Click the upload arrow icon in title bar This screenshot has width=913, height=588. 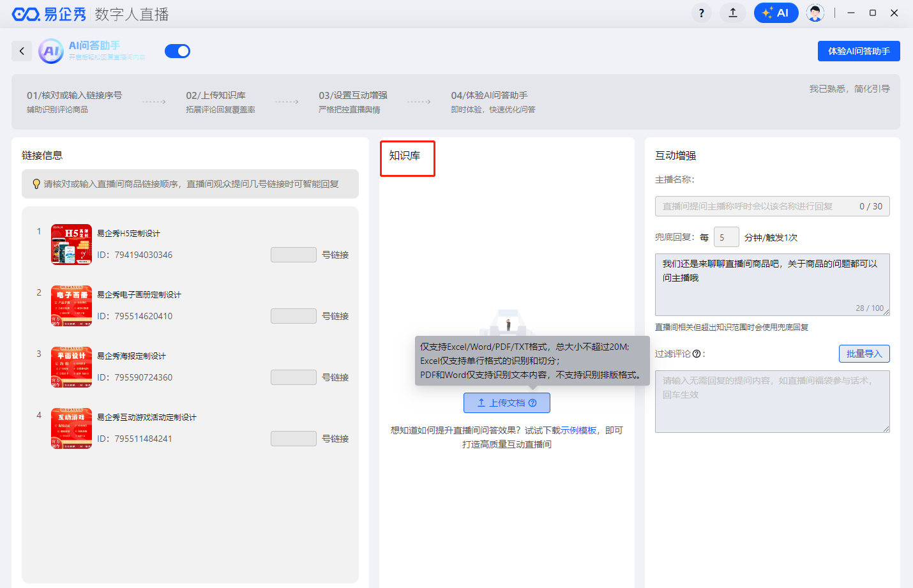pos(733,13)
